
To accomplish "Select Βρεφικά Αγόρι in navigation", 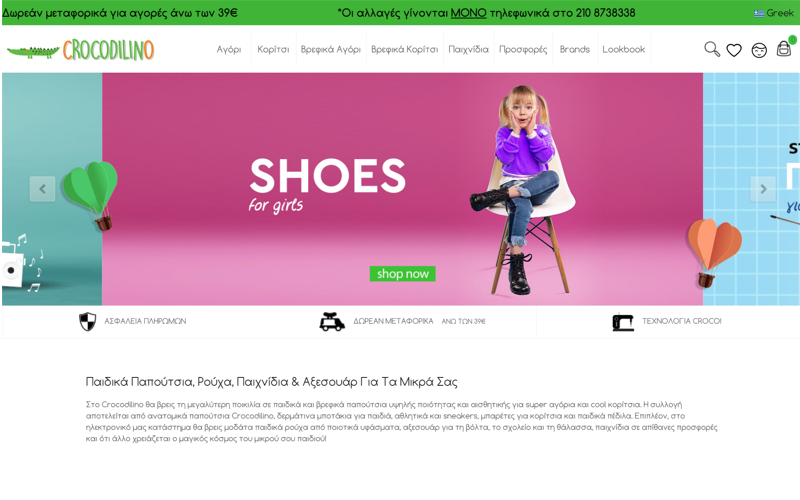I will [x=331, y=49].
